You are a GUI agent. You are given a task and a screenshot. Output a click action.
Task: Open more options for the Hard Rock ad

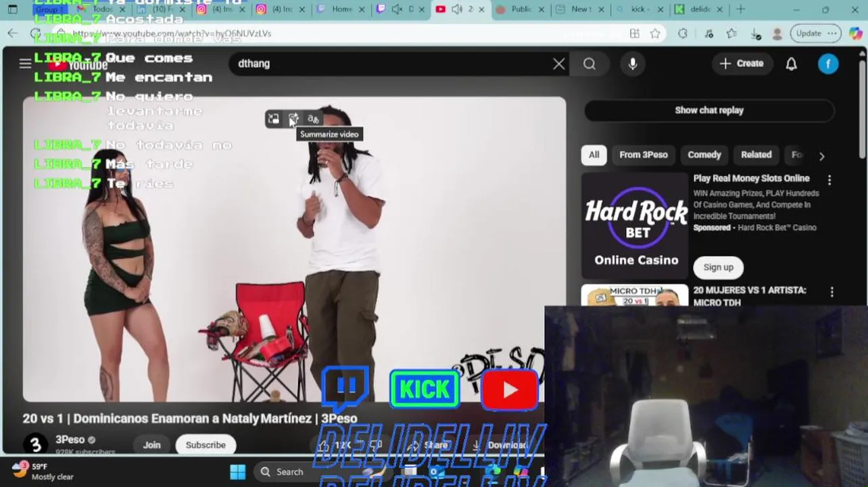click(x=829, y=180)
